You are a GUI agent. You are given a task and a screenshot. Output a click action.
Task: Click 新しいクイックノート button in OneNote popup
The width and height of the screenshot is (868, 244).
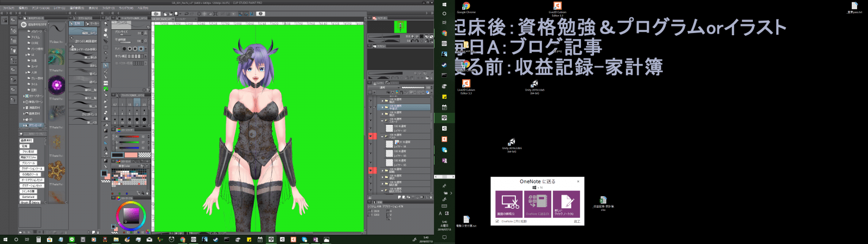coord(566,204)
